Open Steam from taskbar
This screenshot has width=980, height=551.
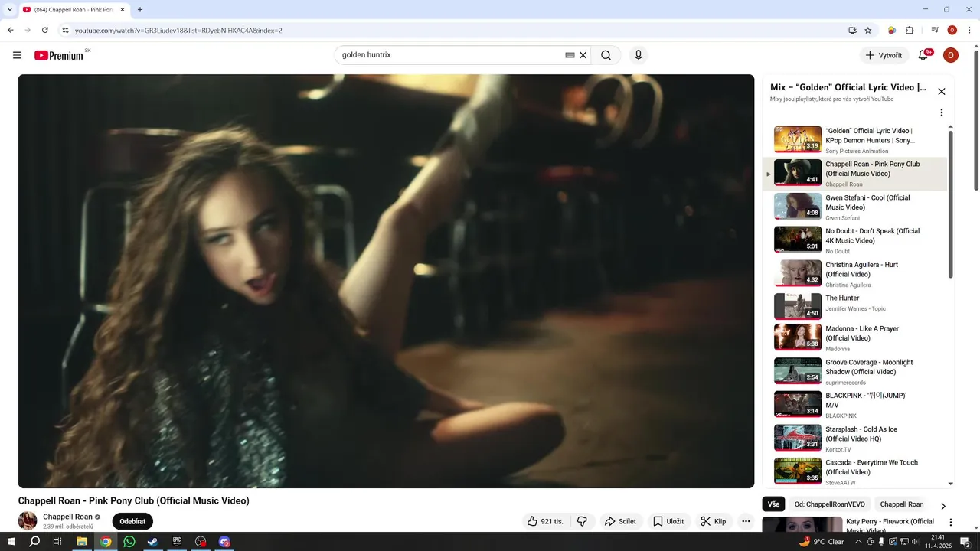click(x=152, y=541)
